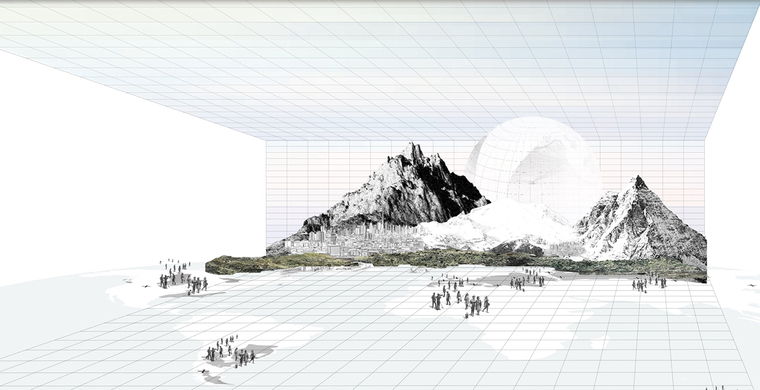Click the crowd of people at far left

[x=182, y=277]
